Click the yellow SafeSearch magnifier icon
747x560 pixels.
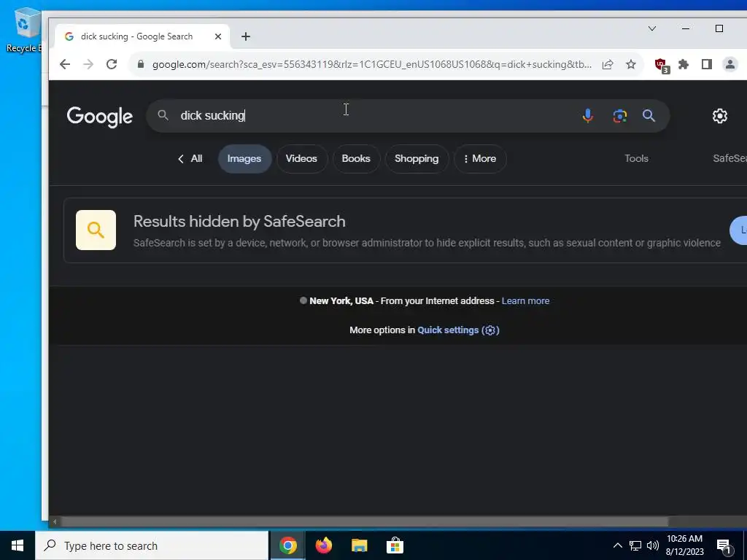[96, 230]
